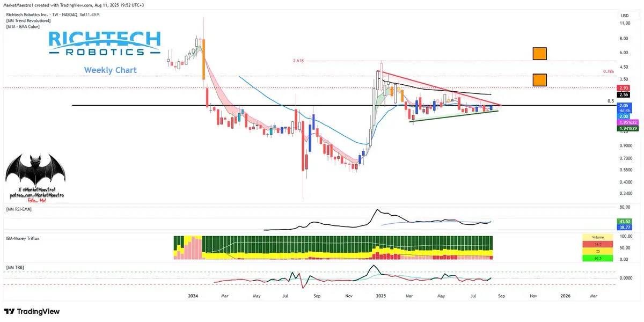
Task: Click the red 2.93 price label
Action: pyautogui.click(x=624, y=87)
